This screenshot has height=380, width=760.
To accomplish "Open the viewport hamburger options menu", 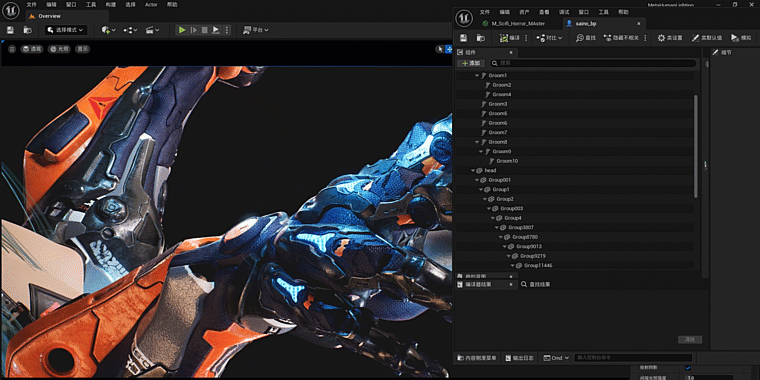I will (12, 49).
